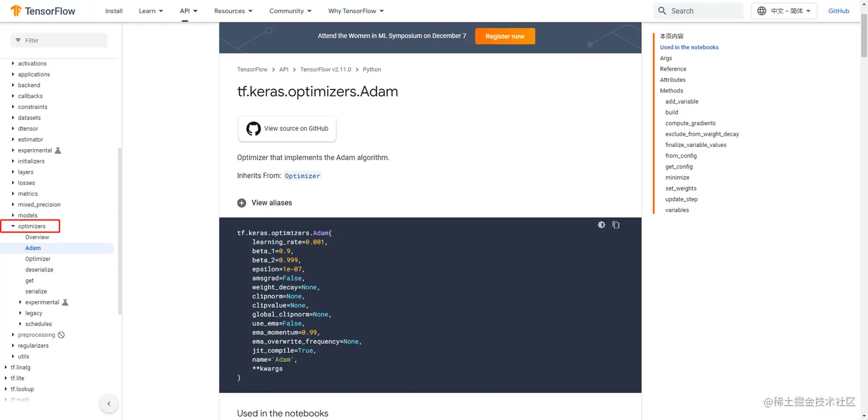
Task: Jump to Used in the notebooks
Action: tap(689, 48)
